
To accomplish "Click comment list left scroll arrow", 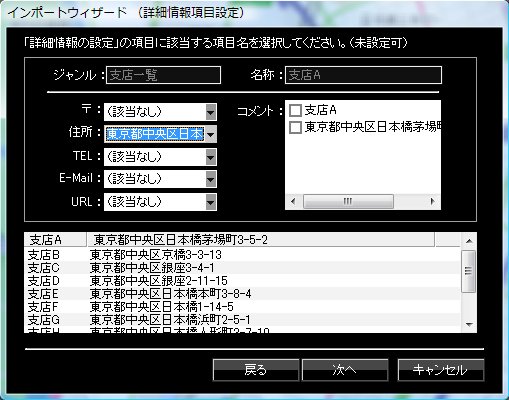I will [293, 201].
